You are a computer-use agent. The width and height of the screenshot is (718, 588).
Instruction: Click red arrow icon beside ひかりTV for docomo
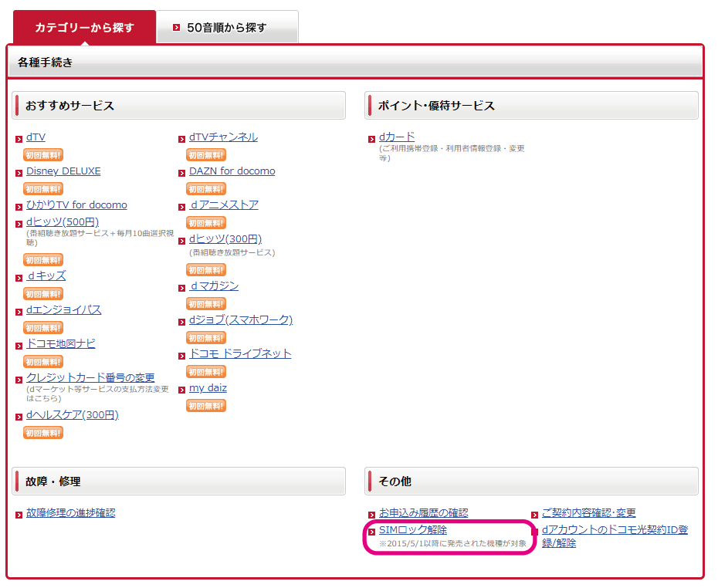19,207
